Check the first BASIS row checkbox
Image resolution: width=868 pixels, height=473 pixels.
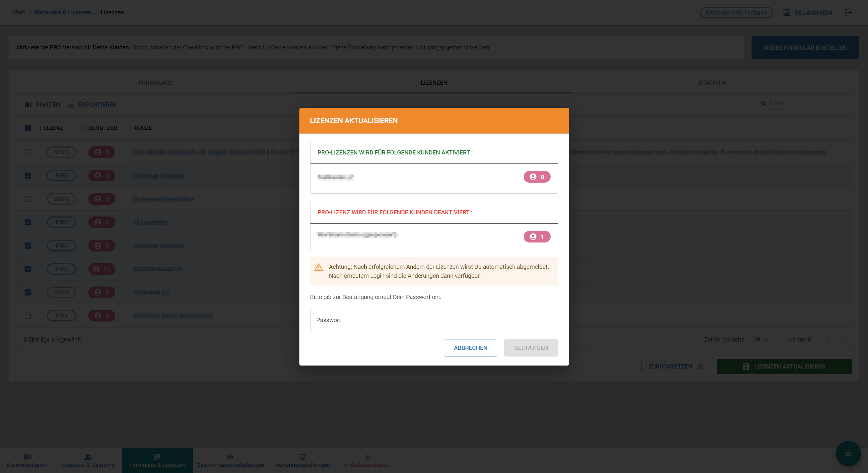pyautogui.click(x=28, y=152)
